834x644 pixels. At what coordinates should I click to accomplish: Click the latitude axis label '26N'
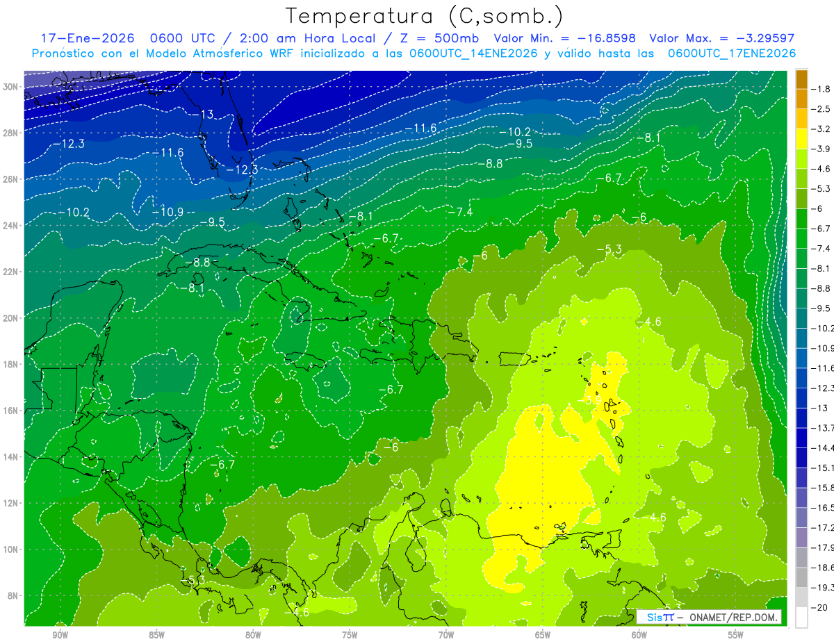(x=10, y=179)
